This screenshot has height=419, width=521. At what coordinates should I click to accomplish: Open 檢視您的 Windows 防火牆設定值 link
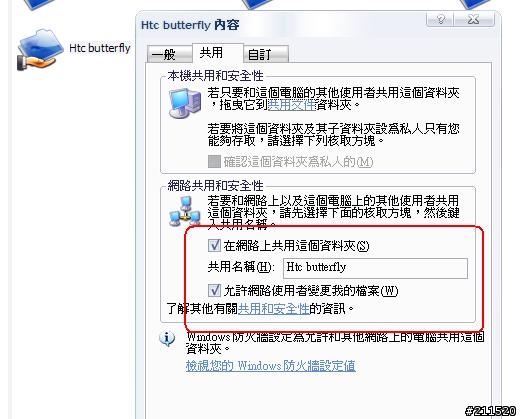coord(271,366)
